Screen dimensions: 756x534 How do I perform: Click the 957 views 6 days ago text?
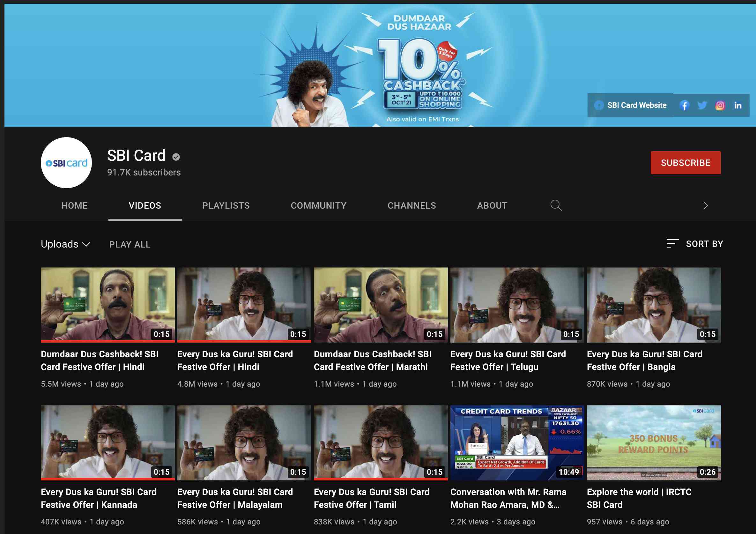click(x=628, y=522)
